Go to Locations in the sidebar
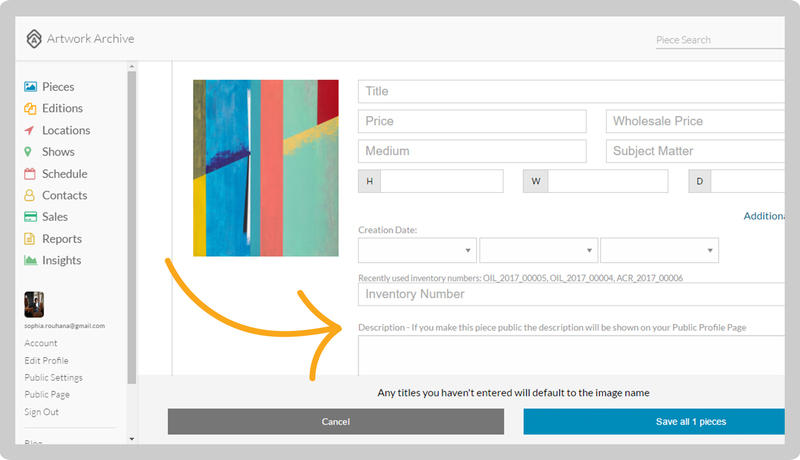 click(66, 131)
